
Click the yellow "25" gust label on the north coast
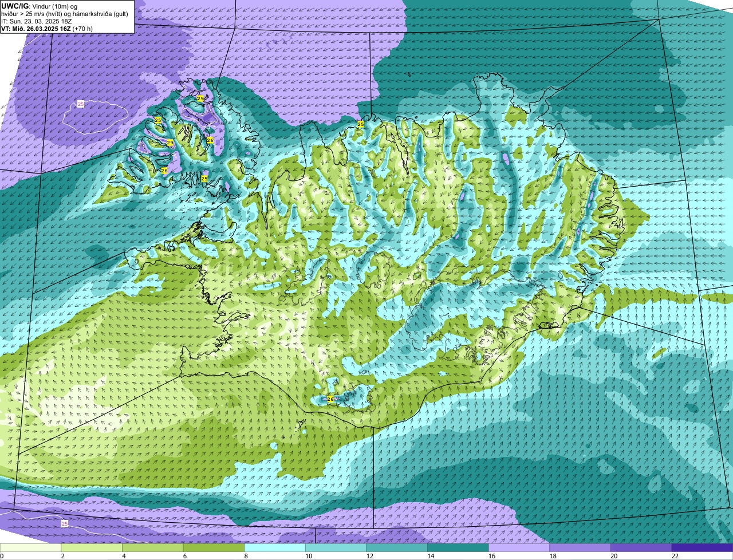(361, 124)
